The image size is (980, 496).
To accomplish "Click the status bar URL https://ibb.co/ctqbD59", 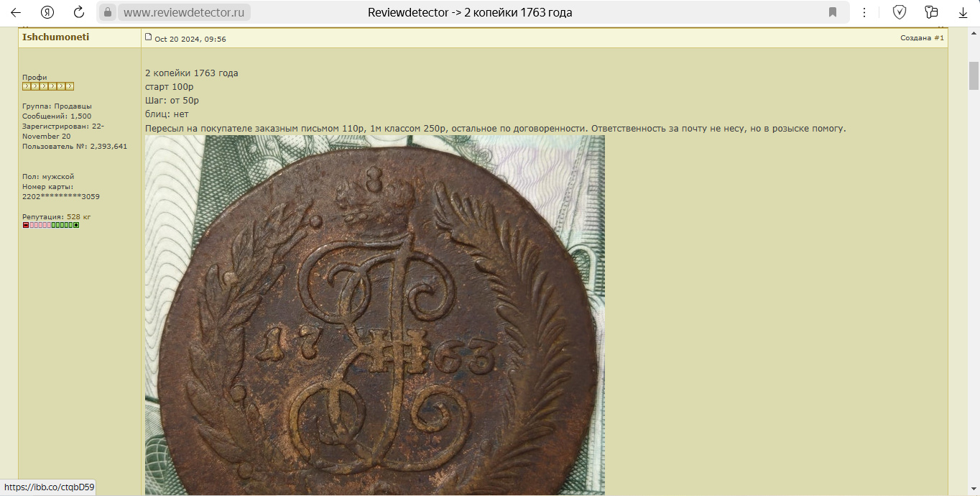I will click(49, 487).
